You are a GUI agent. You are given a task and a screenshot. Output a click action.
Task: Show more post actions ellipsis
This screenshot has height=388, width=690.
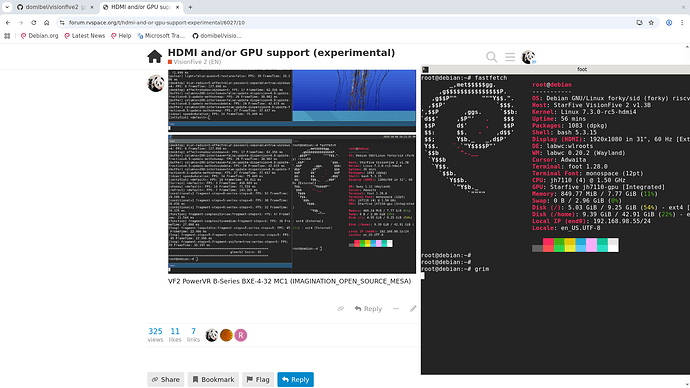(x=396, y=309)
